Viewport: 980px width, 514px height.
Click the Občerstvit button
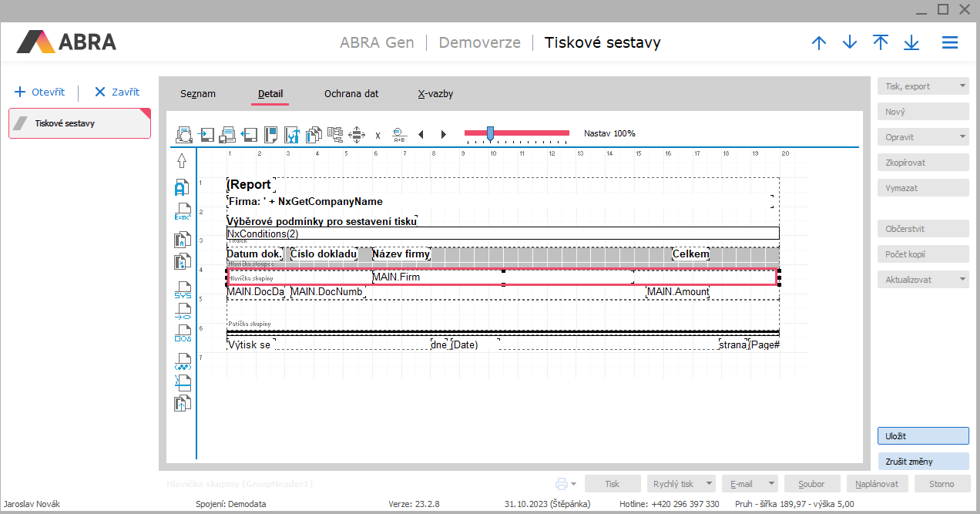coord(923,229)
